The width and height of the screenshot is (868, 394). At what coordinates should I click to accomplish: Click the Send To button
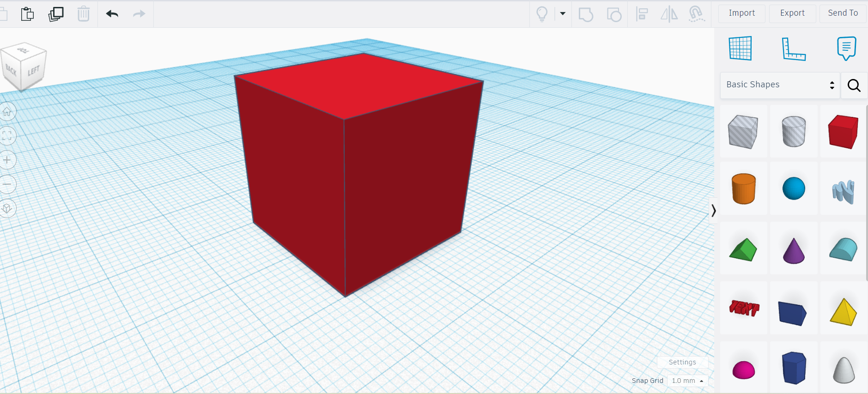843,13
